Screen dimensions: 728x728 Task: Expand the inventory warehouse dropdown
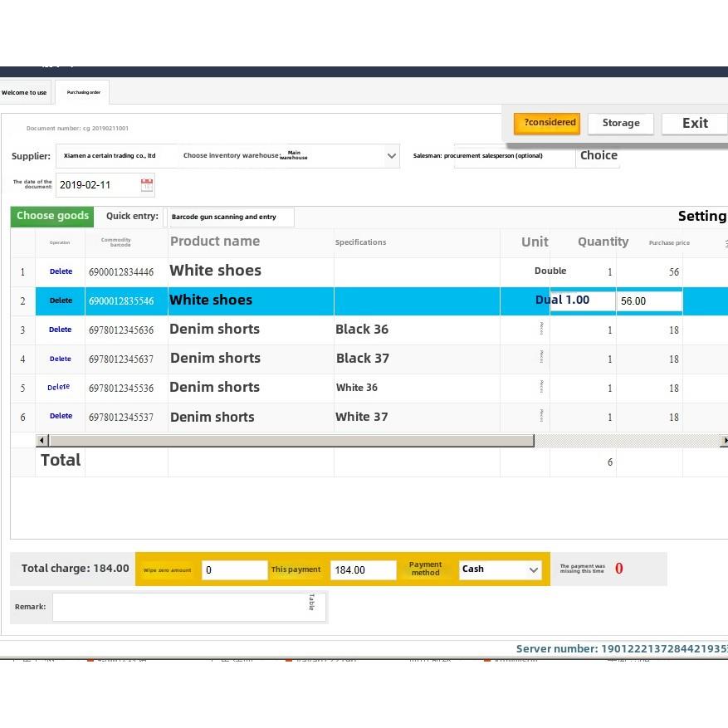click(391, 156)
